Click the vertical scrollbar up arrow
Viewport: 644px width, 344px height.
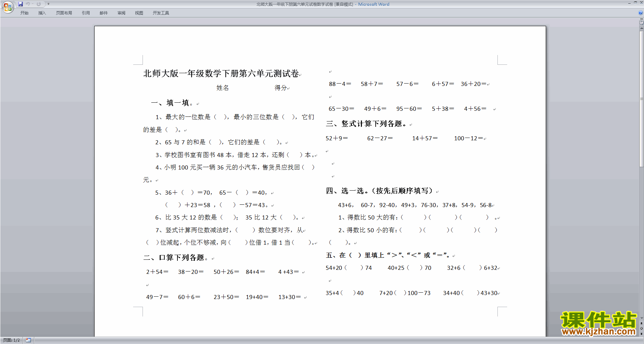pos(641,29)
